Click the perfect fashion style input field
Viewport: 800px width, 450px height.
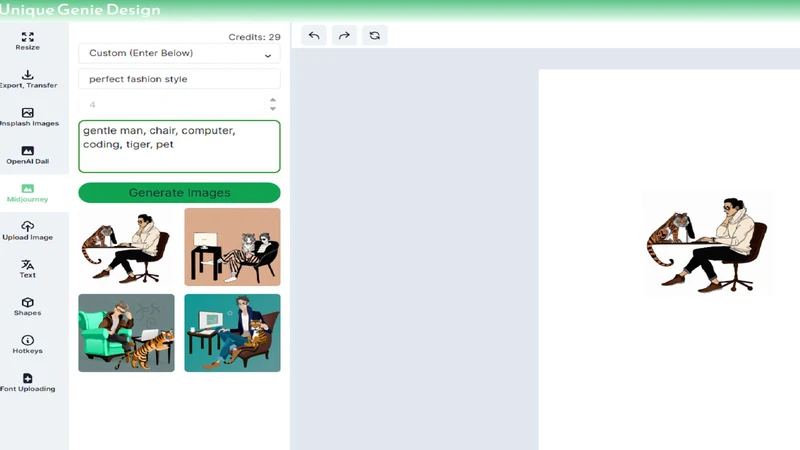tap(179, 79)
